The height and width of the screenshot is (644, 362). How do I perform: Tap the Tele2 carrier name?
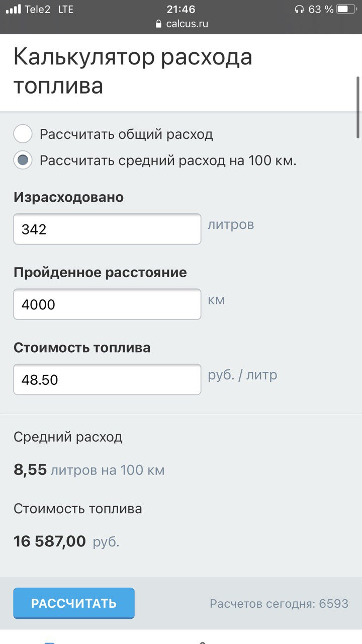37,9
